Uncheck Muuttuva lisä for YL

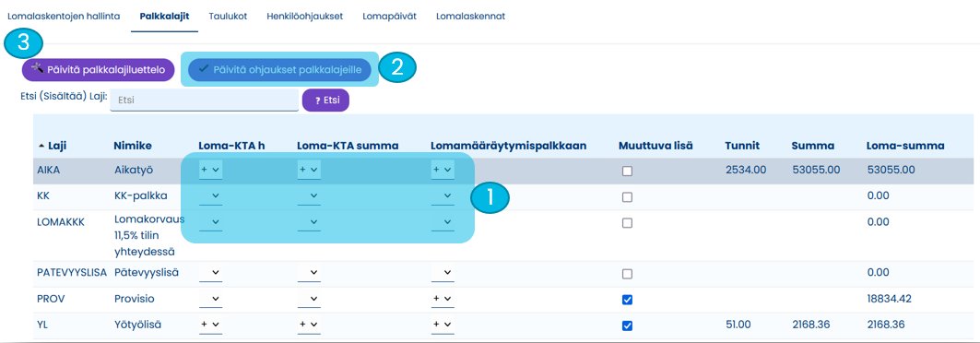coord(627,325)
